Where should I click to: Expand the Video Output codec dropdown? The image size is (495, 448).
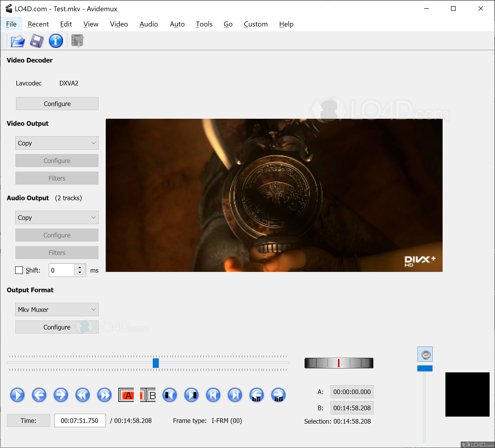[57, 143]
